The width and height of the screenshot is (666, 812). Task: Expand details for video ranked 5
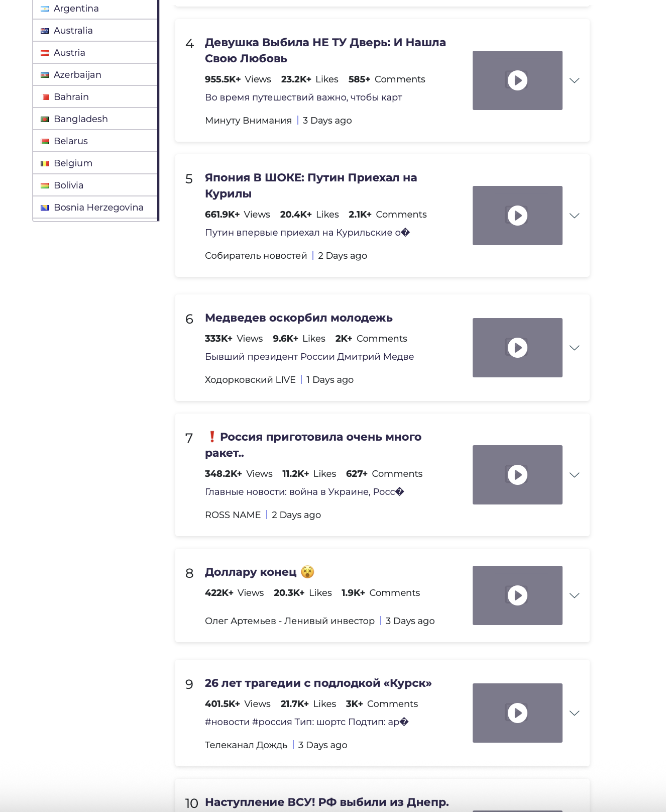pos(575,216)
